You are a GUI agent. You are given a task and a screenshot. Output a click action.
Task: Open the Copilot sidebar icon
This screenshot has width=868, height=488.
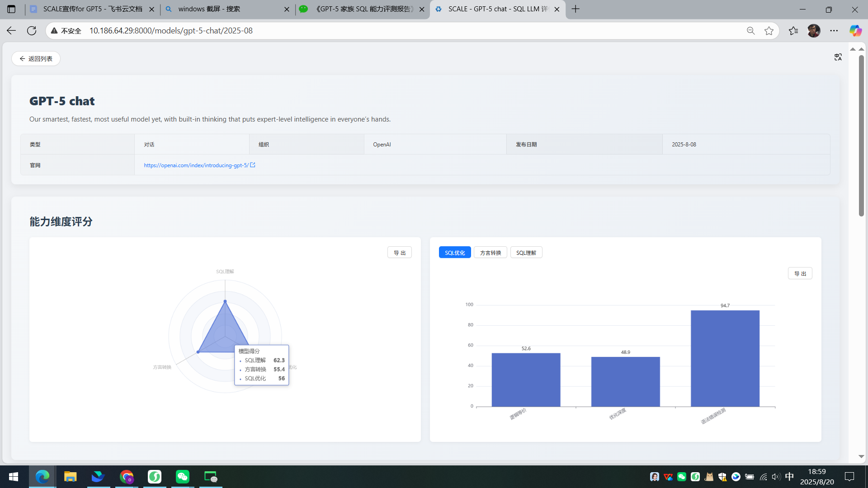tap(855, 31)
